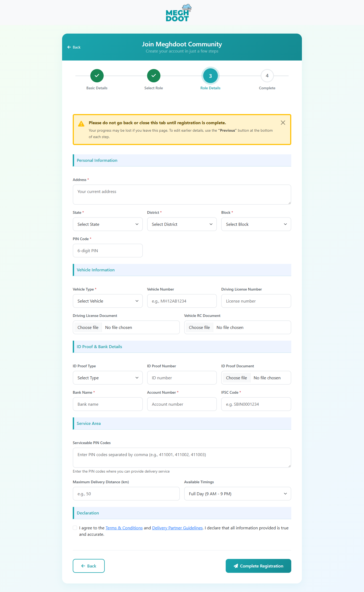Click the Complete step label
The height and width of the screenshot is (592, 364).
tap(267, 88)
